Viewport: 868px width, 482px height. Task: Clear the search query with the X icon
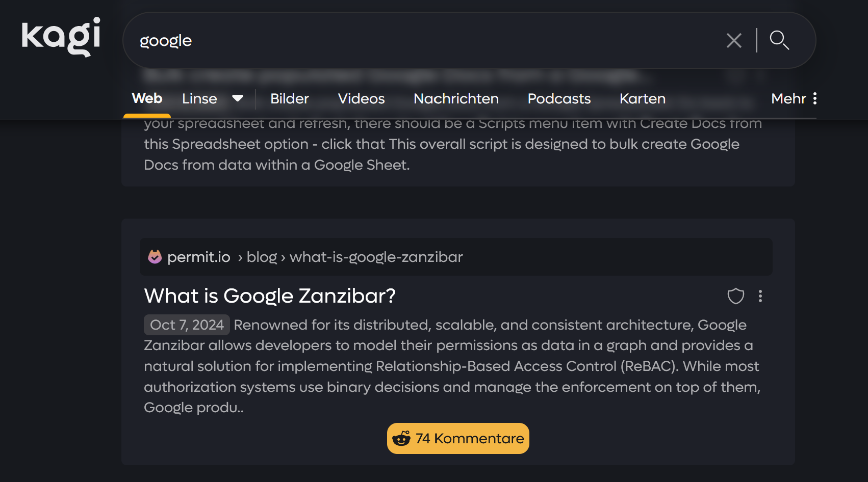click(734, 40)
